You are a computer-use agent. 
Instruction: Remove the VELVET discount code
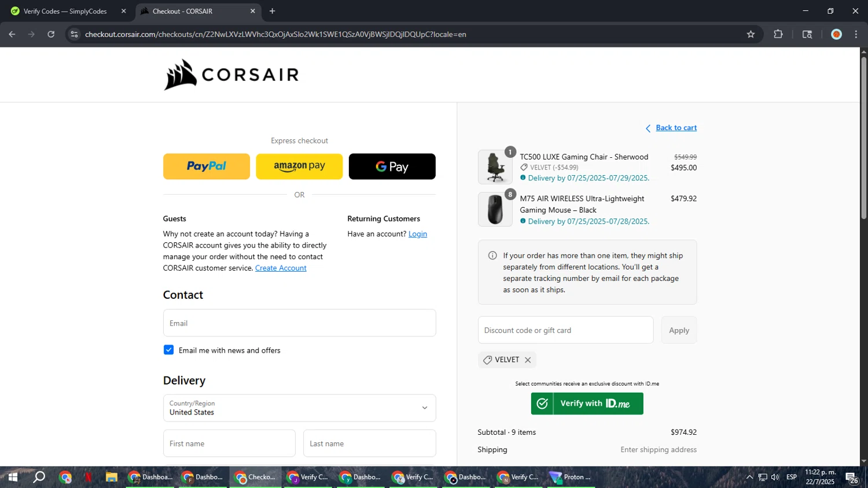tap(528, 360)
